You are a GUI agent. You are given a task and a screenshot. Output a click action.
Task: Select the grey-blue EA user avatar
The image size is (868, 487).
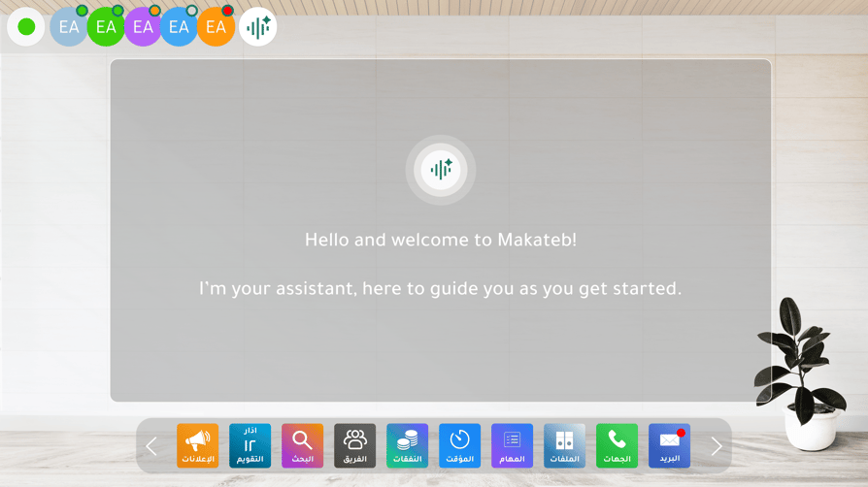click(69, 26)
